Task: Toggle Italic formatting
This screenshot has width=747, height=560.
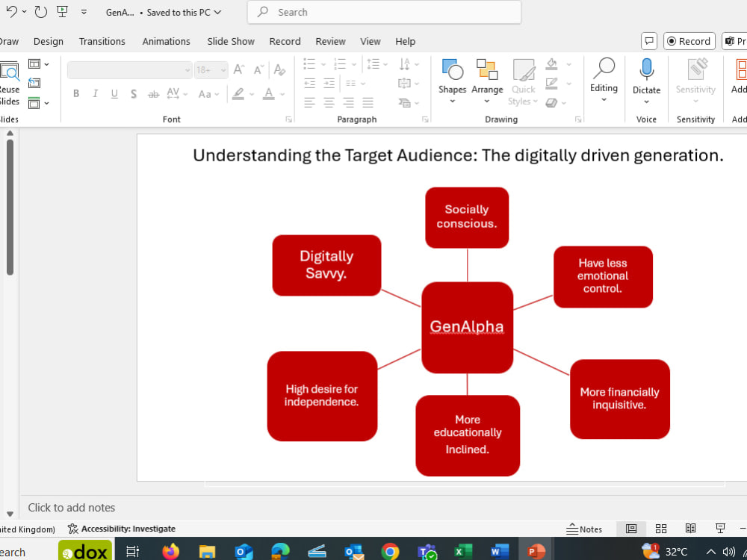Action: [x=96, y=94]
